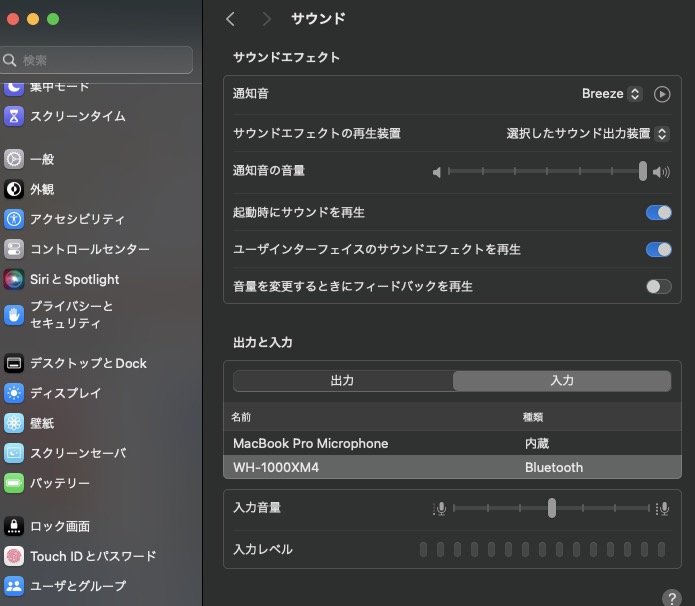
Task: Switch to the Output (出力) tab
Action: [x=342, y=381]
